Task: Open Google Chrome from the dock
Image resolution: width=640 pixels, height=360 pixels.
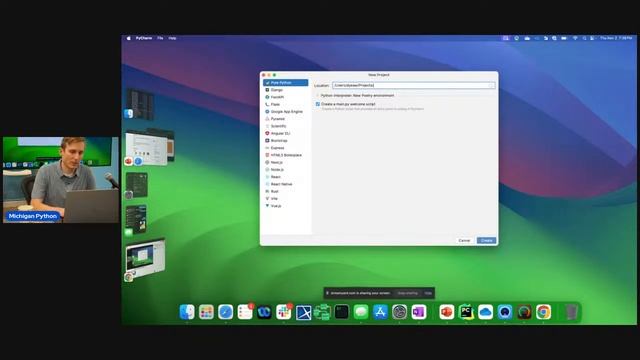Action: 543,312
